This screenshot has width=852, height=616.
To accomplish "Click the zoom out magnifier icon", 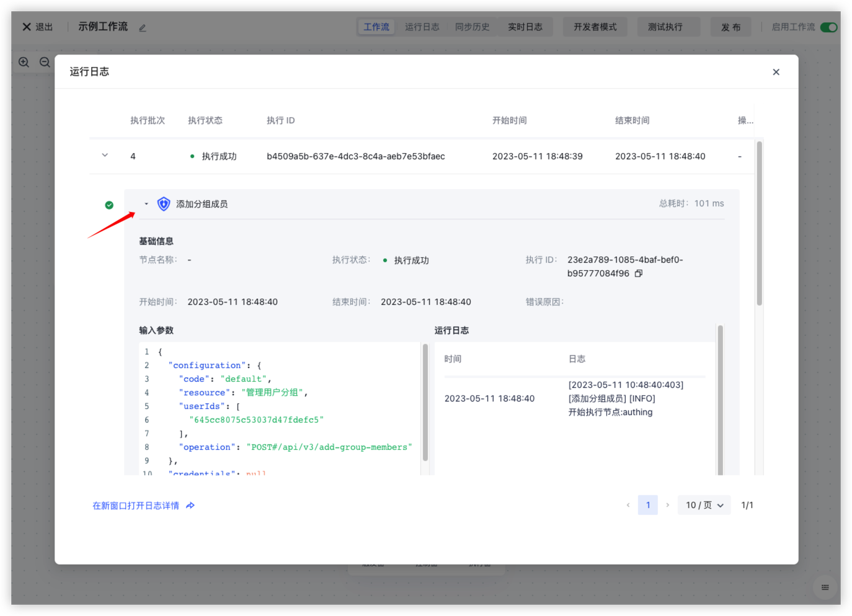I will tap(45, 62).
